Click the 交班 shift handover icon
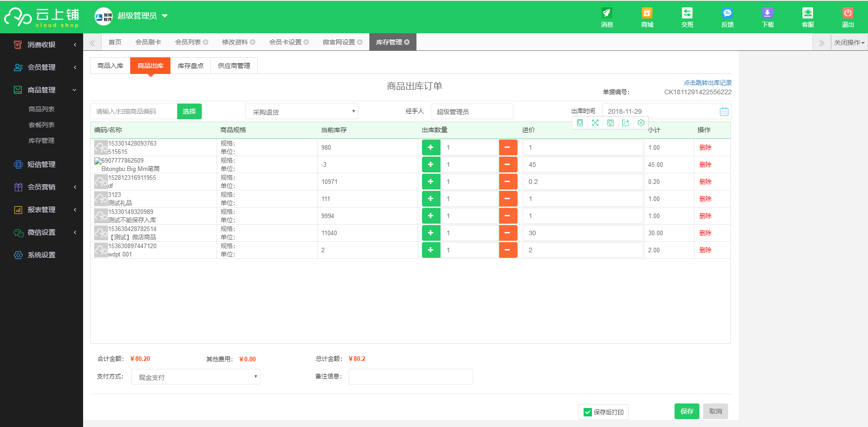The image size is (868, 427). [x=687, y=17]
